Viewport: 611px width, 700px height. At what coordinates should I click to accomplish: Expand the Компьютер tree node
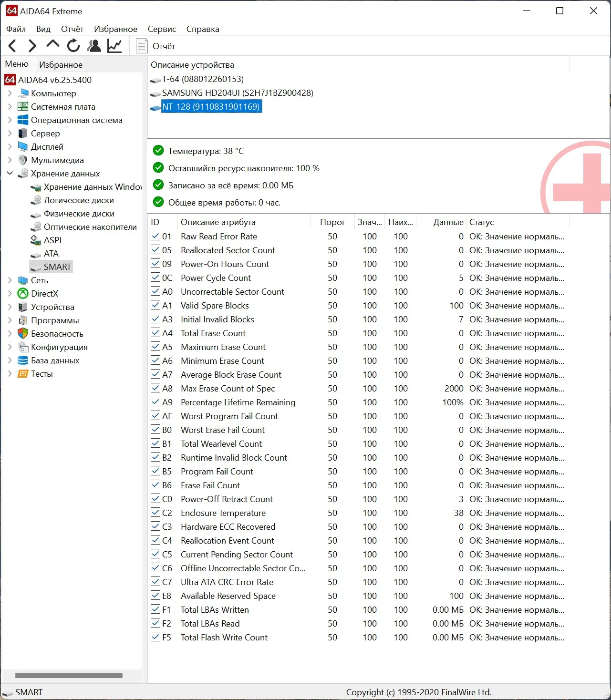10,93
